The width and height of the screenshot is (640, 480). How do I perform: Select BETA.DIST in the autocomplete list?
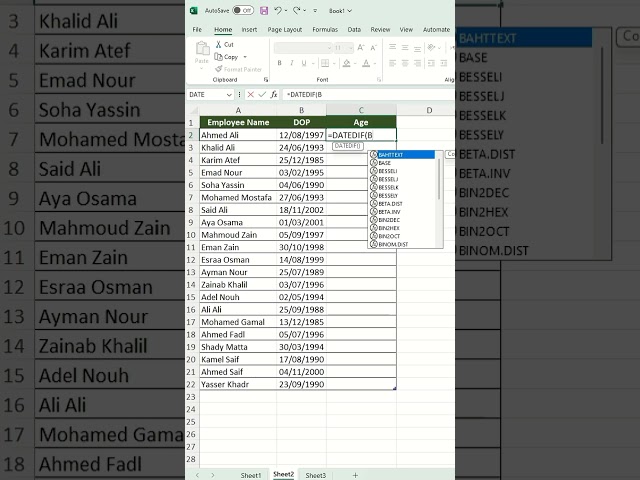coord(402,204)
